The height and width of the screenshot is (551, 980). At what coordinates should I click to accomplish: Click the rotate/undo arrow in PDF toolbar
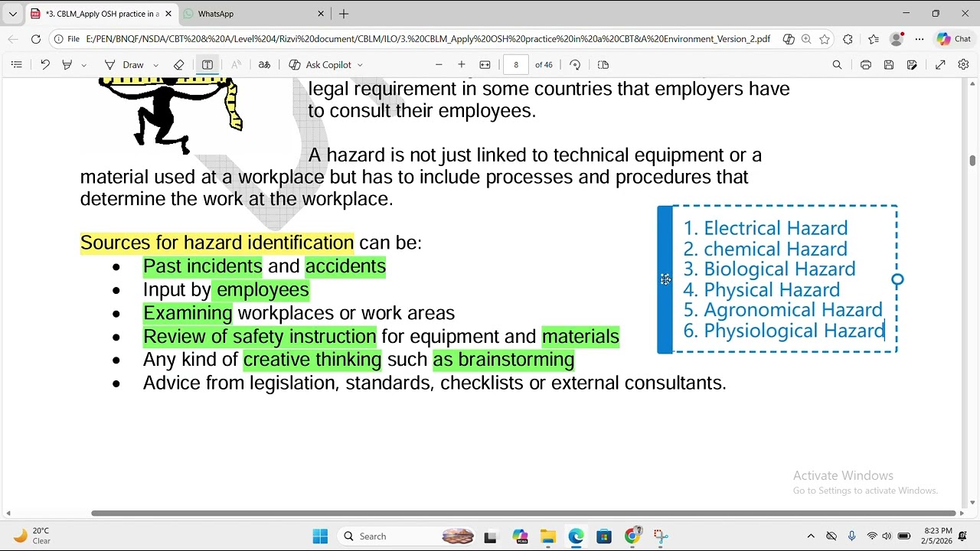[x=45, y=65]
